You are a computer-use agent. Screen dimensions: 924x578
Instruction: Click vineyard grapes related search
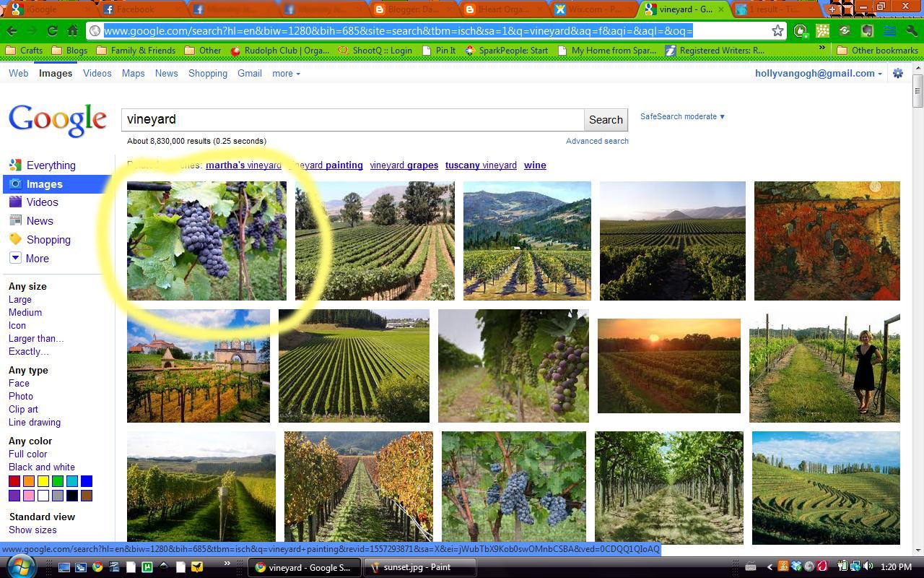[x=404, y=165]
